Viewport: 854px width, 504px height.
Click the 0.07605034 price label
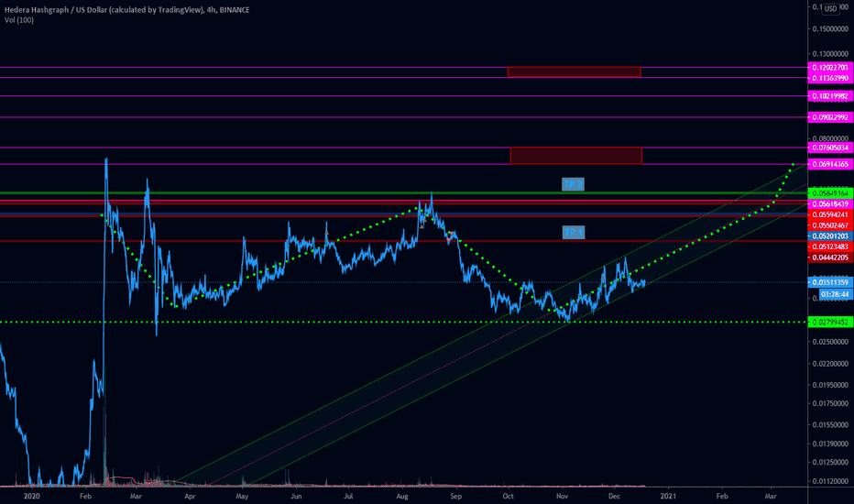coord(830,148)
